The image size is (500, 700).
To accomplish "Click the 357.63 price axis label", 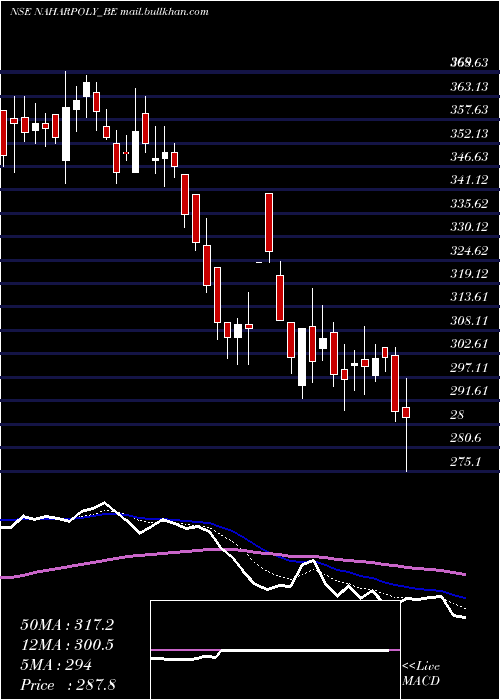I will pos(469,110).
